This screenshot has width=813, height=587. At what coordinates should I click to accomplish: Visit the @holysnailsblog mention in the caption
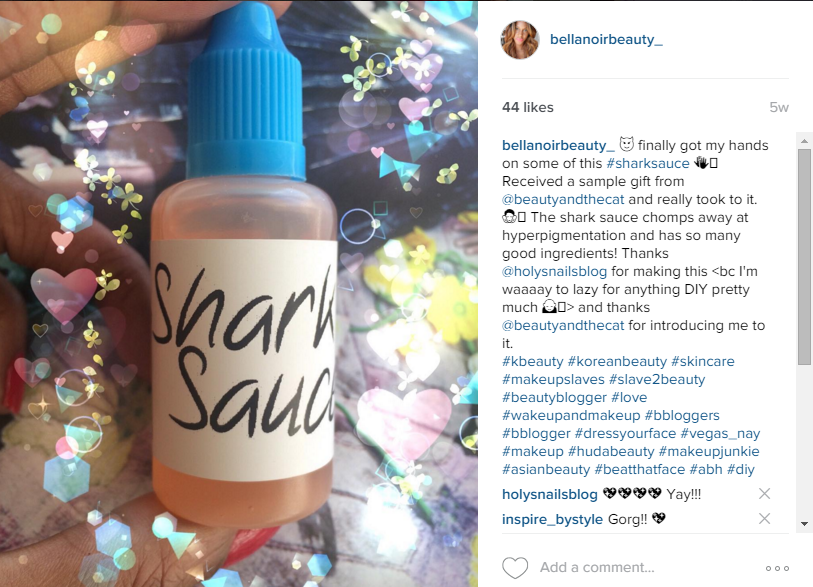[554, 271]
